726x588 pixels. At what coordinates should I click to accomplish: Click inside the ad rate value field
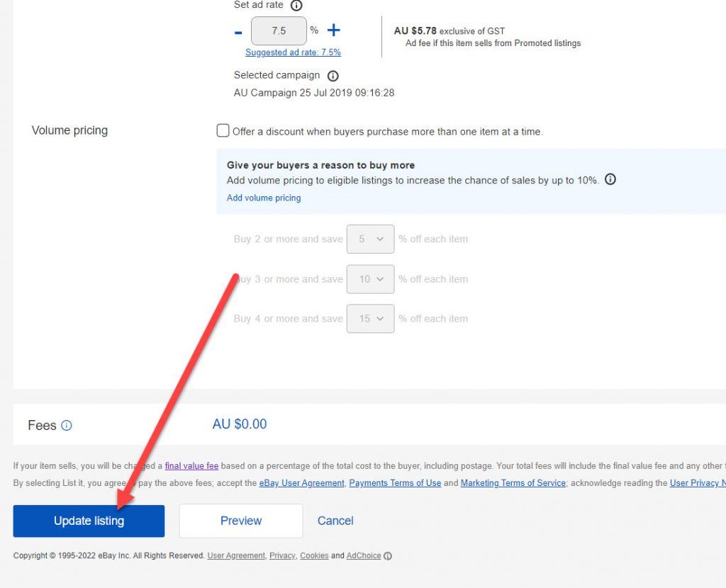point(279,31)
